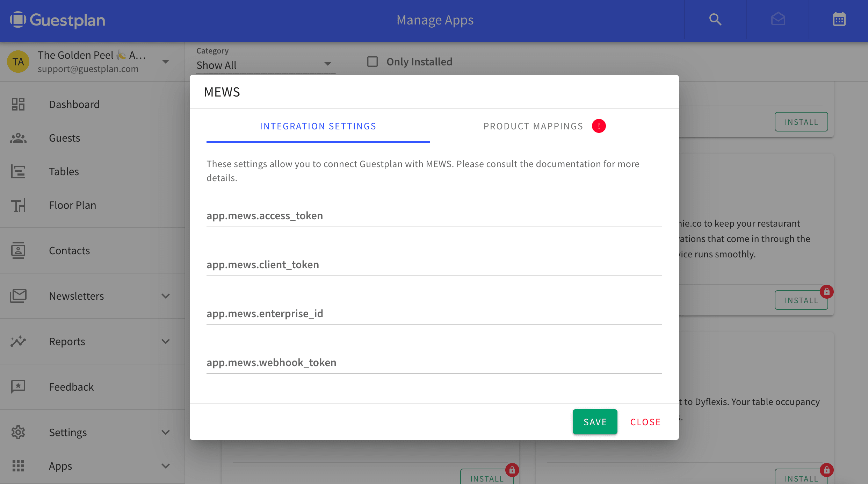Open the search icon in top bar
The width and height of the screenshot is (868, 484).
[715, 20]
